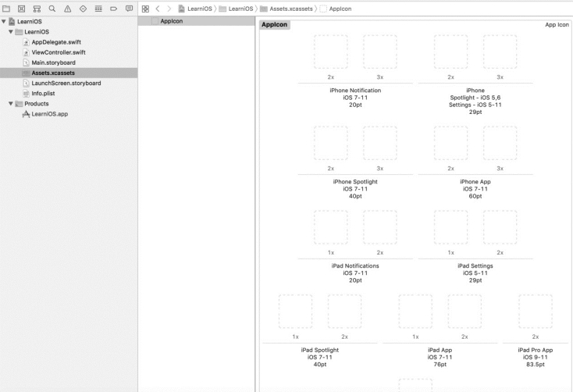Open Main.storyboard file
Screen dimensions: 573x392
pos(69,62)
